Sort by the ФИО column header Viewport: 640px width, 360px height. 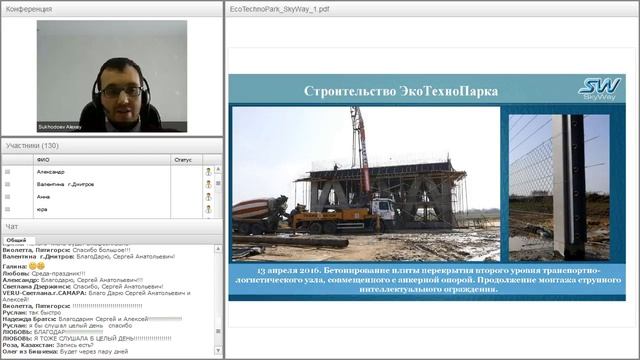[x=102, y=160]
